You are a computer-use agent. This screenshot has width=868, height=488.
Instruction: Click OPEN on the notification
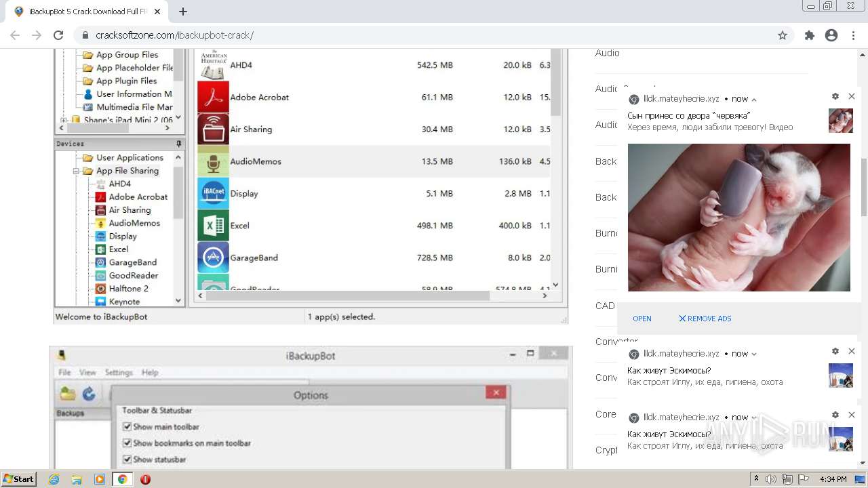coord(642,319)
